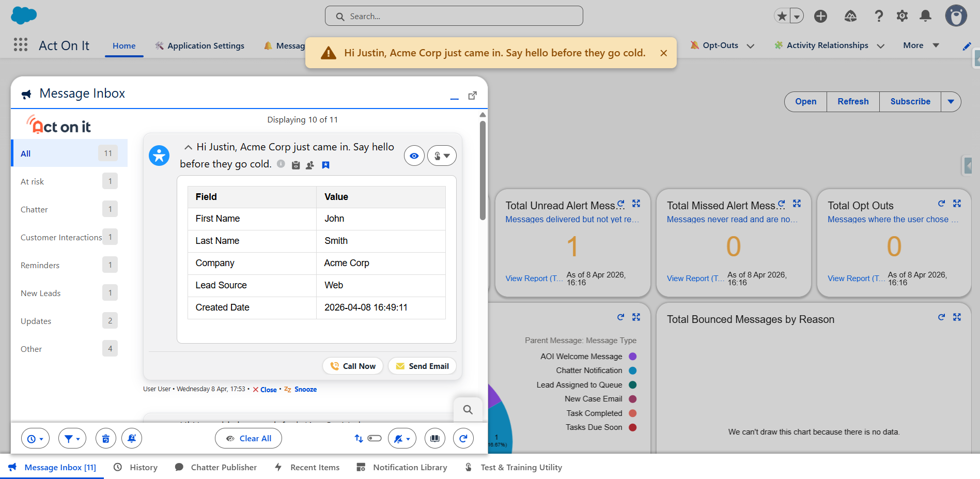980x479 pixels.
Task: Open the Salesforce Setup gear icon
Action: [x=902, y=16]
